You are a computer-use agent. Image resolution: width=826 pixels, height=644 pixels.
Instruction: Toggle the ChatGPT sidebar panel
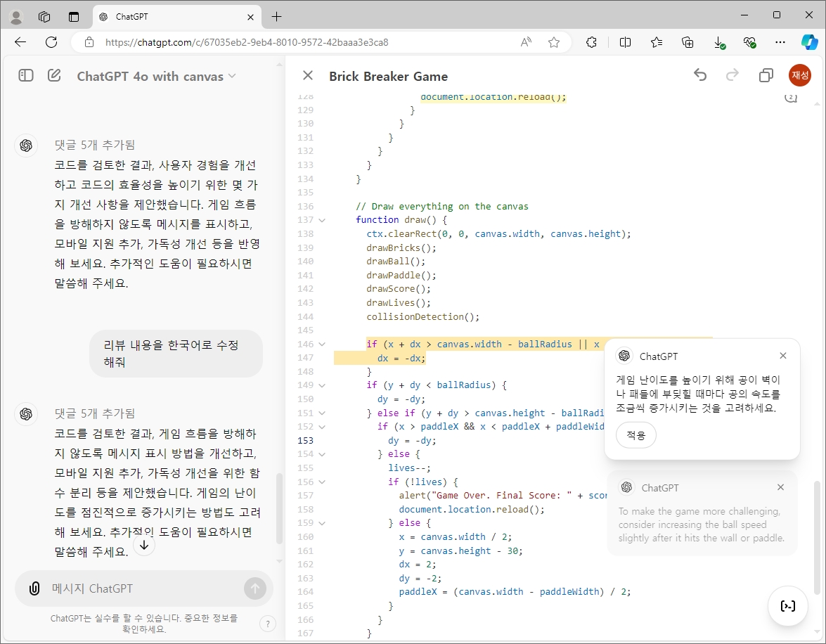(x=26, y=76)
